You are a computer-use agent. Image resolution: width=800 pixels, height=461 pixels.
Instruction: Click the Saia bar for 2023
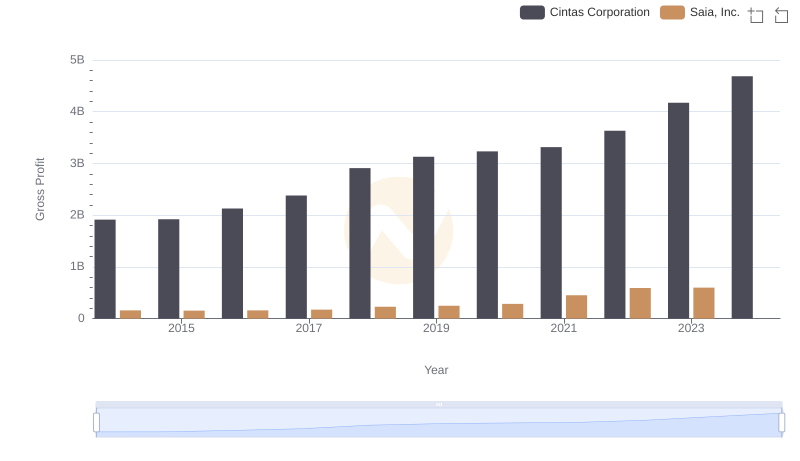[704, 303]
